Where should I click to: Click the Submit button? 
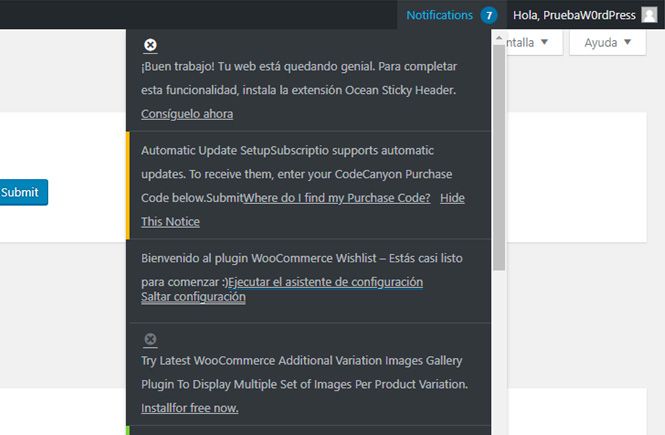23,192
